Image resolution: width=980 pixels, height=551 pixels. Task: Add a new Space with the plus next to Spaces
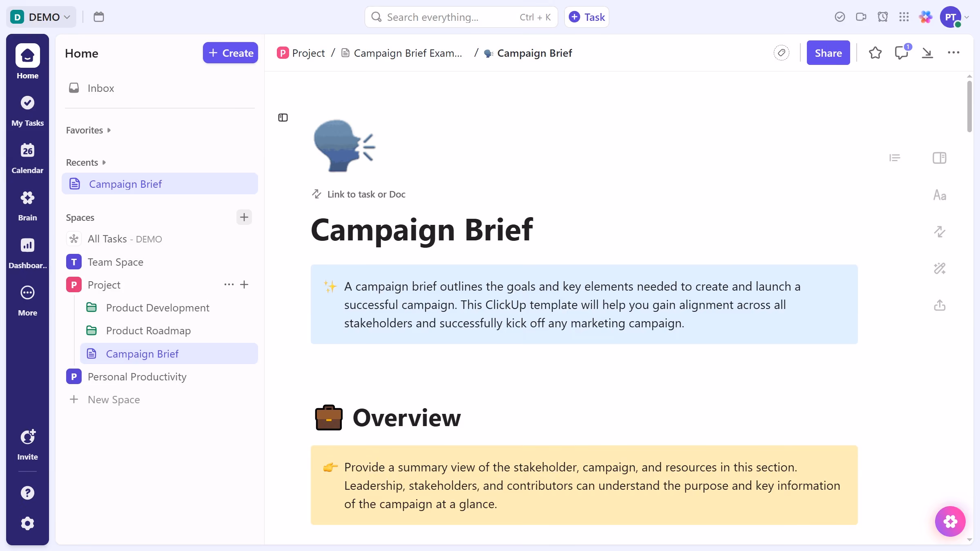click(244, 217)
